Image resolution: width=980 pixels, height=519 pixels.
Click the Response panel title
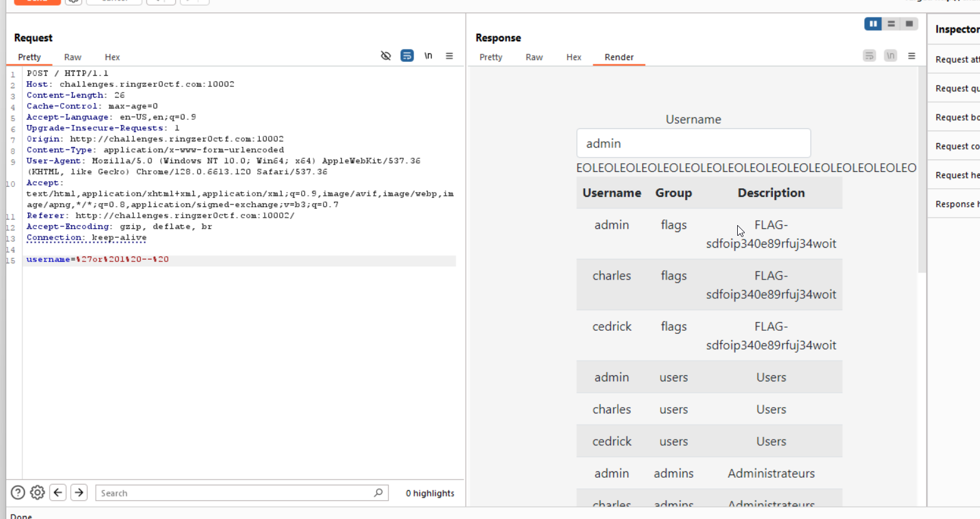coord(498,38)
